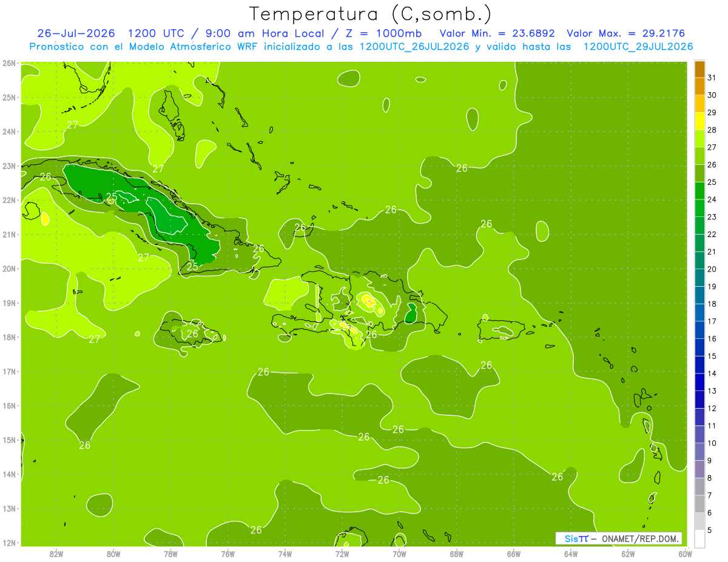Screen dimensions: 728x562
Task: Click the '1200 UTC' time in the header
Action: pos(157,33)
